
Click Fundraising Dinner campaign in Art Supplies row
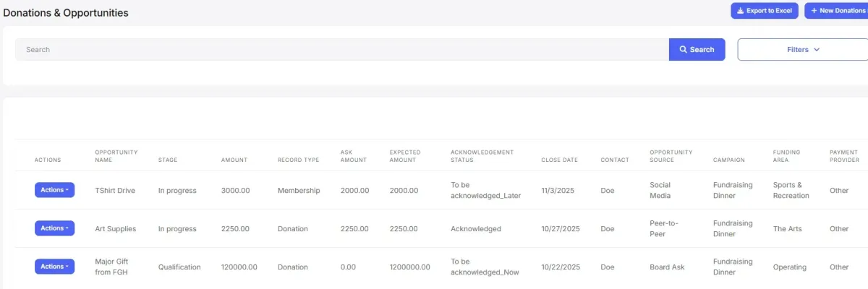[x=733, y=228]
